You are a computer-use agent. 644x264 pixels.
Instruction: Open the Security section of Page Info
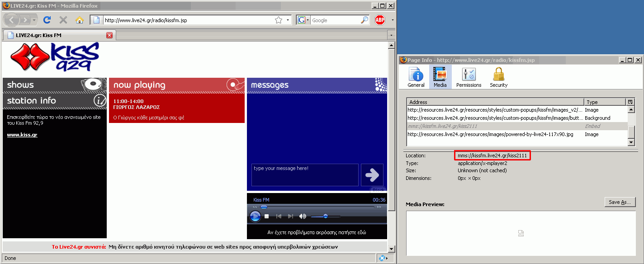[498, 77]
